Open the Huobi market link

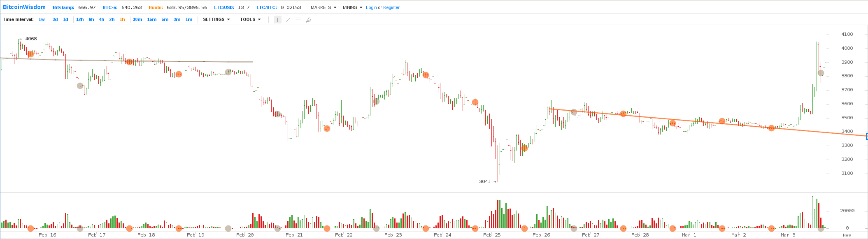[x=156, y=7]
